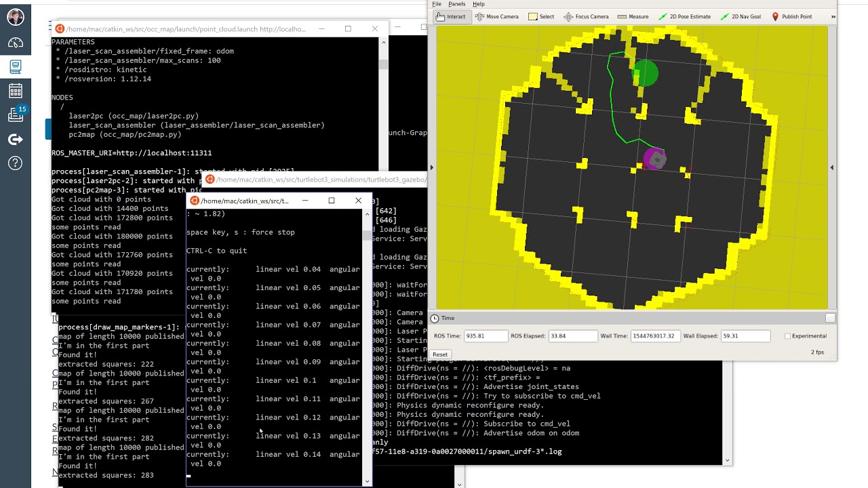This screenshot has height=488, width=868.
Task: Click '2 fps' status in RViz
Action: (817, 352)
